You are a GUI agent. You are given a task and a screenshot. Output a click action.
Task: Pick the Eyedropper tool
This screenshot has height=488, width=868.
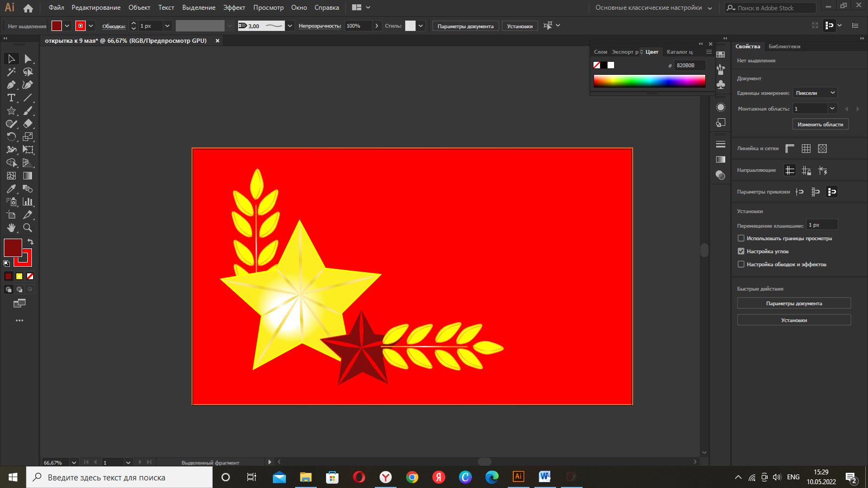(11, 189)
